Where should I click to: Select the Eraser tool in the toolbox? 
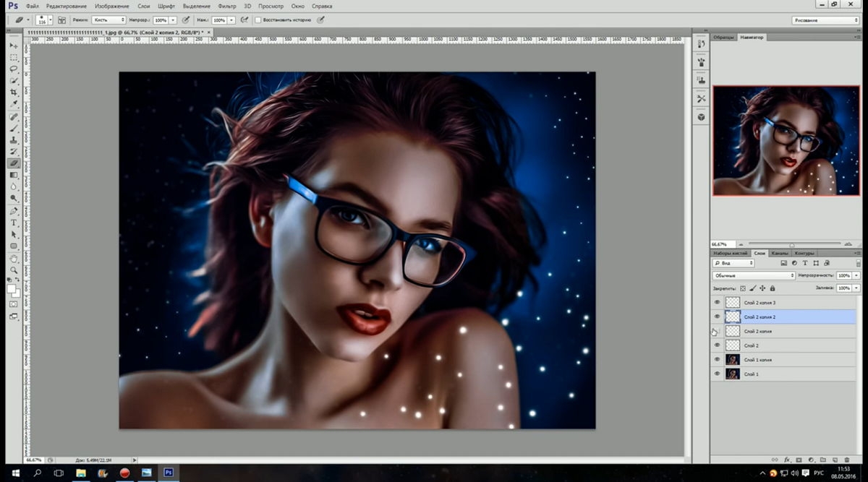coord(14,163)
